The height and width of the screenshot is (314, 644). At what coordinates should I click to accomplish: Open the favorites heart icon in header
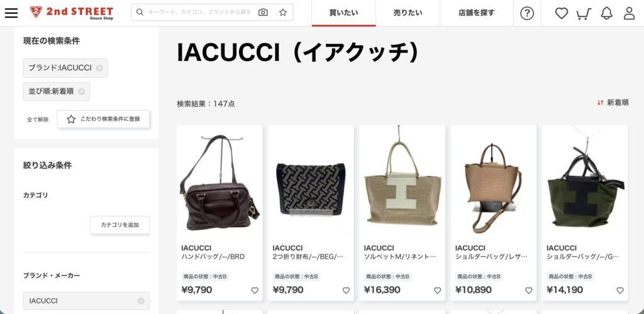pyautogui.click(x=562, y=13)
